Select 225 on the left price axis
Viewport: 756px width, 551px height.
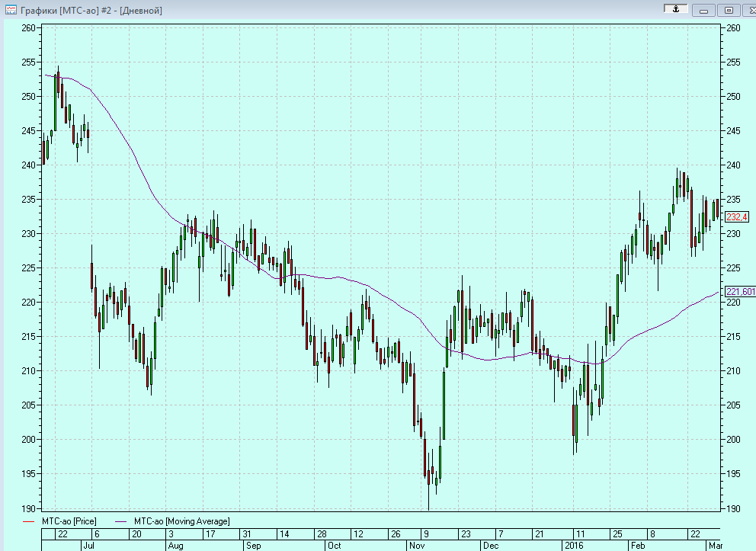pos(28,268)
